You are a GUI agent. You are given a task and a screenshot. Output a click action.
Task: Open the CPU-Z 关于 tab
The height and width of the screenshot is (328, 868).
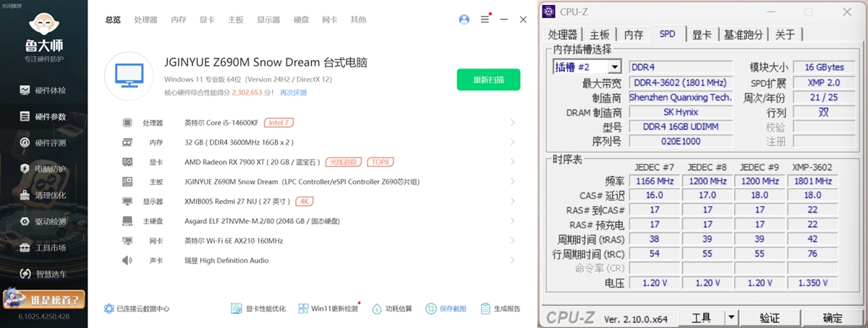(x=785, y=34)
